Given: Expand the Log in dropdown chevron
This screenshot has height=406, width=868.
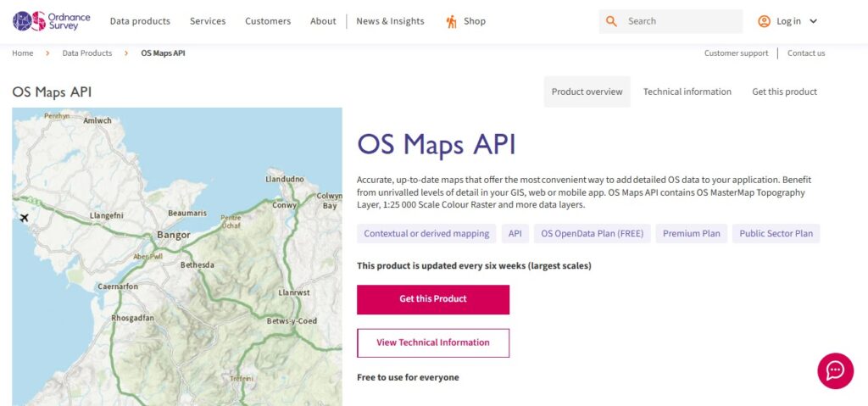Looking at the screenshot, I should [x=814, y=21].
